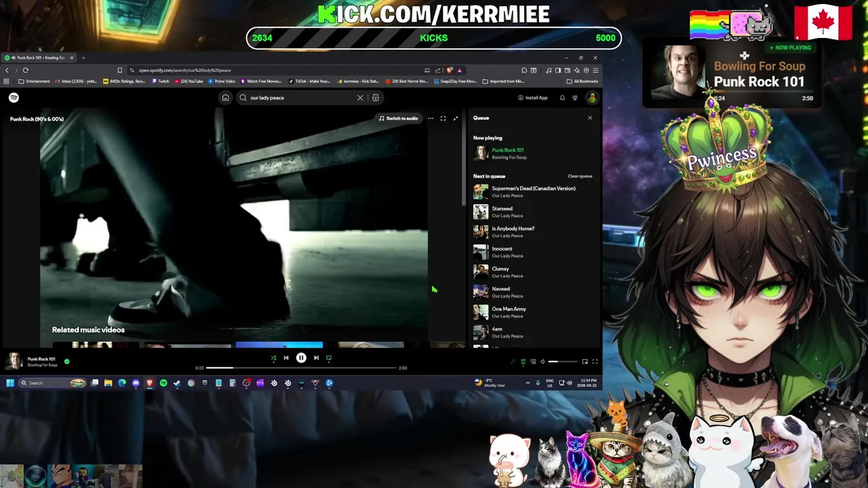Go to Spotify home via house icon
This screenshot has width=868, height=488.
click(x=225, y=98)
